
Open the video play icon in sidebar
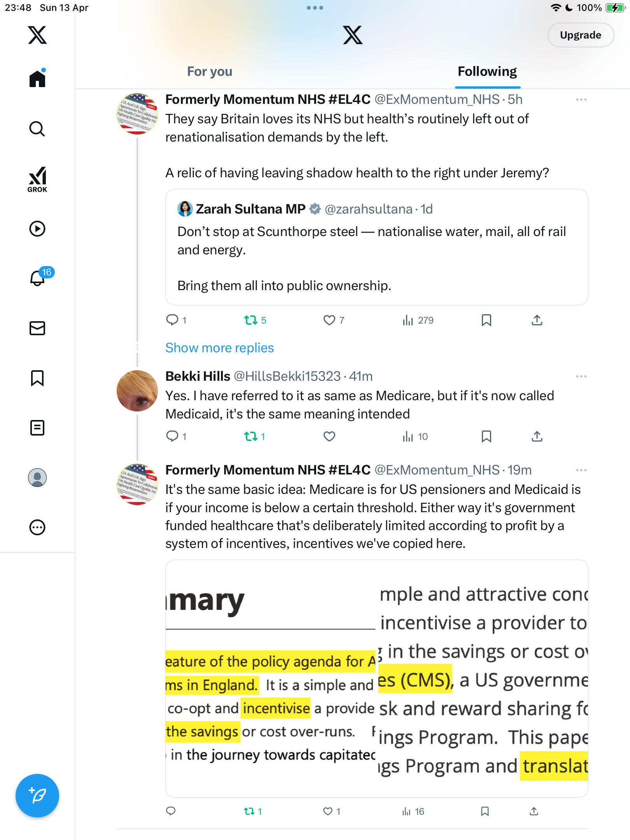coord(37,229)
